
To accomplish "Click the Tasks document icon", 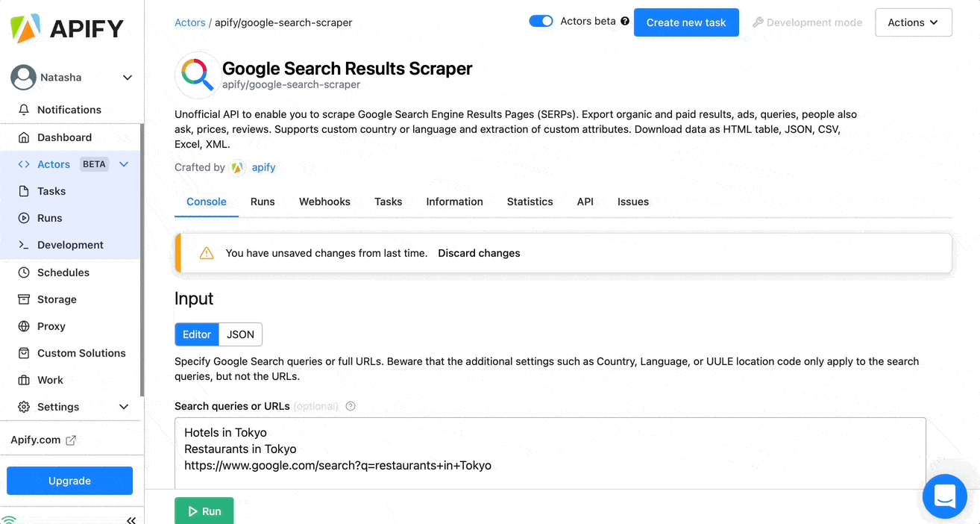I will click(x=24, y=191).
